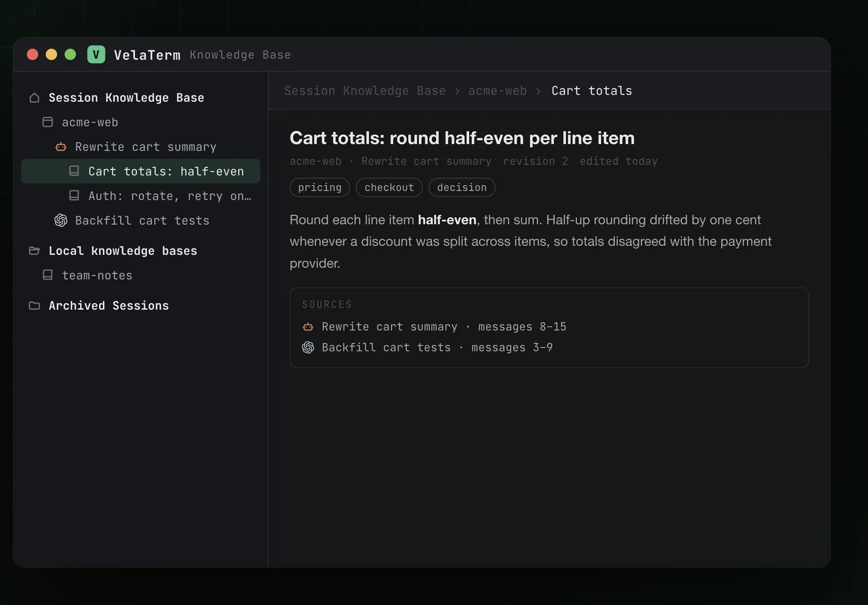The image size is (868, 605).
Task: Click the robot icon beside Rewrite cart summary in sidebar
Action: pos(61,147)
